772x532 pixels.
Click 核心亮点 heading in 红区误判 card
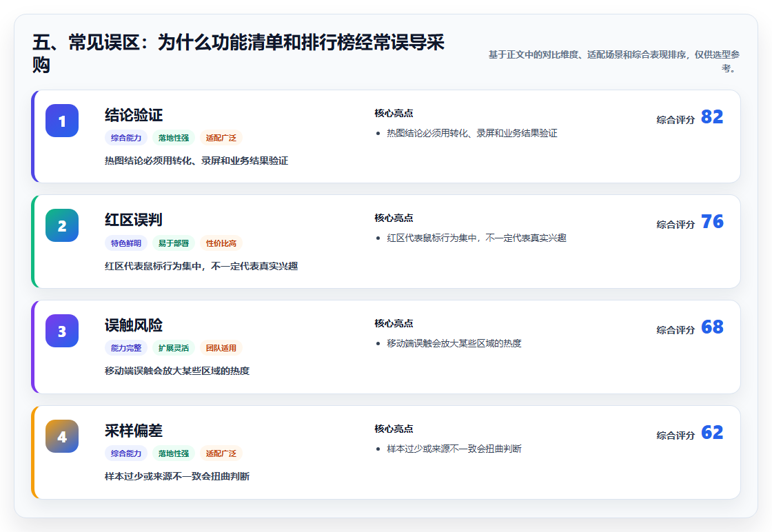point(394,218)
